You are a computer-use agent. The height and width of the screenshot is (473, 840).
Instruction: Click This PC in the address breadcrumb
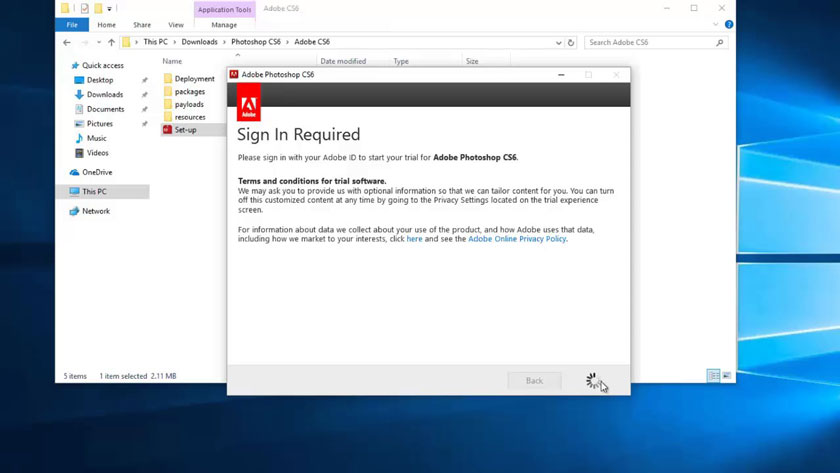tap(155, 42)
